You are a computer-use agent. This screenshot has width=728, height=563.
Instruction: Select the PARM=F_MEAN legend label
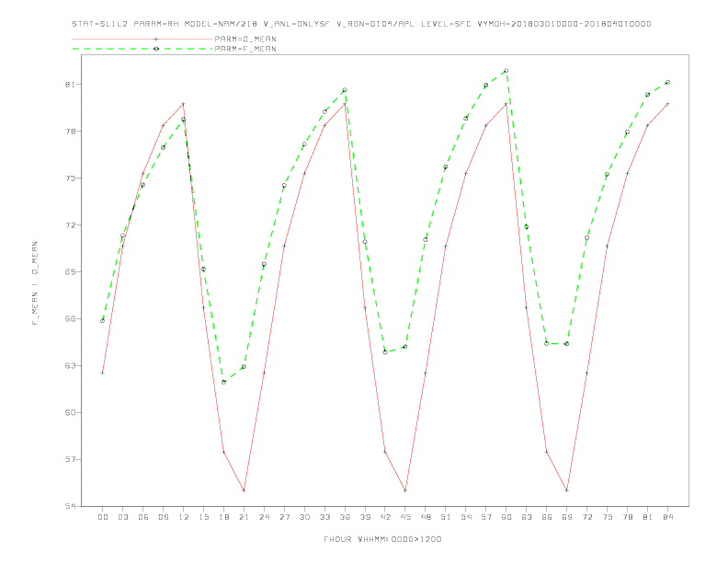pyautogui.click(x=245, y=49)
